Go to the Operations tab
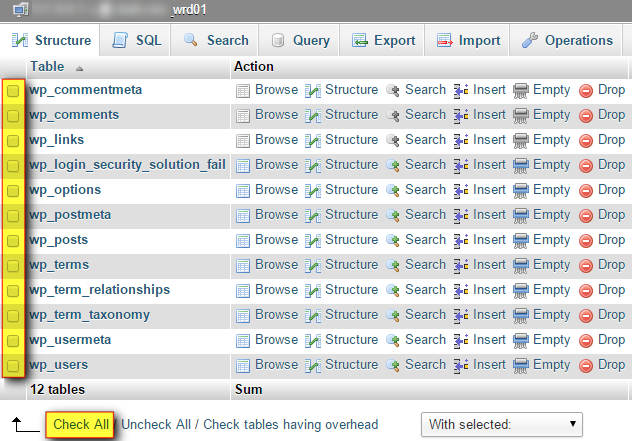632x441 pixels. coord(568,41)
